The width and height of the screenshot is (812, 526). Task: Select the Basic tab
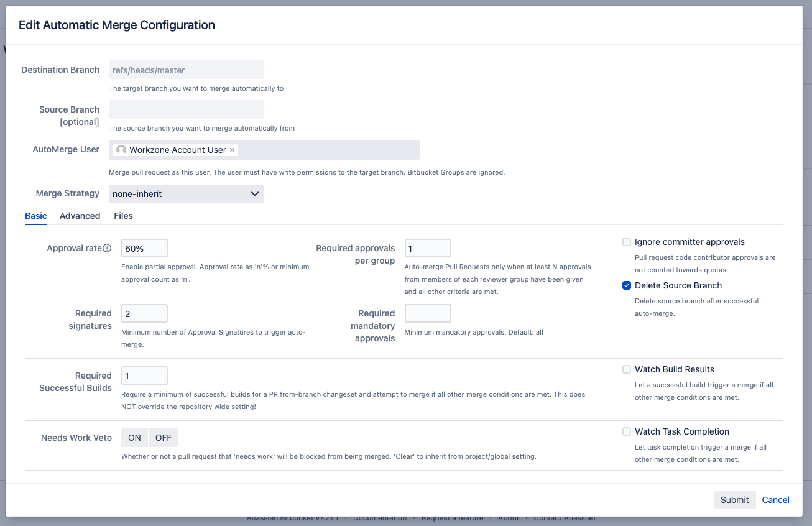click(35, 216)
